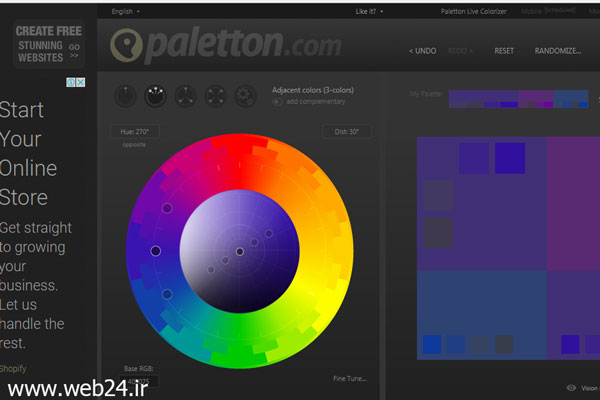The height and width of the screenshot is (400, 600).
Task: Select the Triad color scheme icon
Action: [186, 96]
